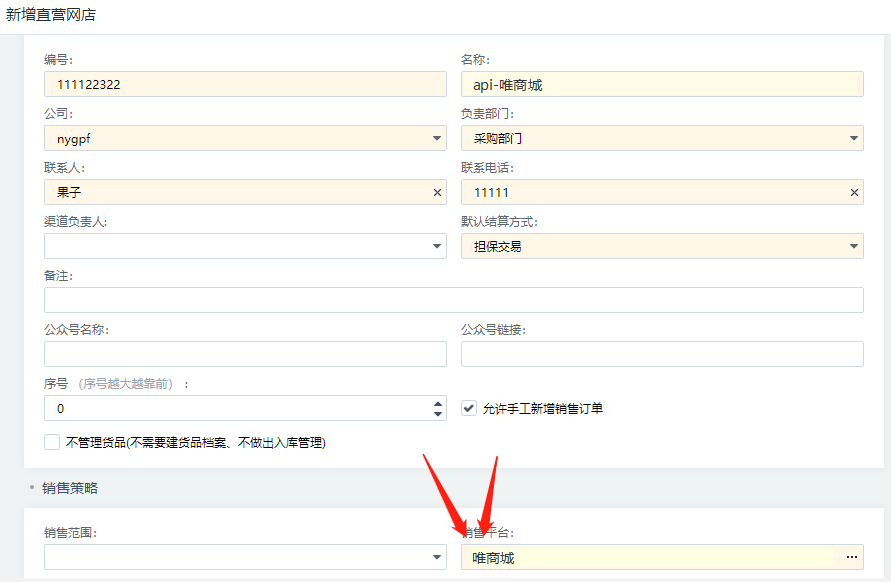This screenshot has height=582, width=891.
Task: Click the 编号 input field with 111122322
Action: (x=245, y=84)
